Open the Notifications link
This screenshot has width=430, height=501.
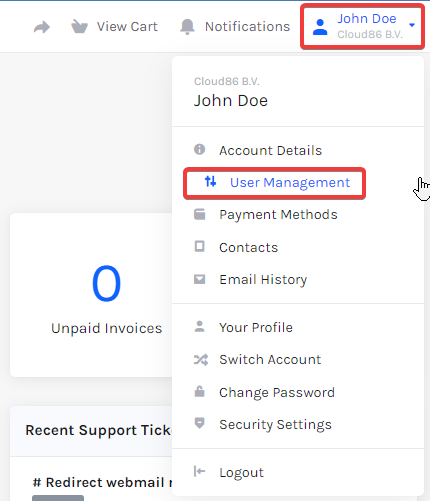(247, 27)
